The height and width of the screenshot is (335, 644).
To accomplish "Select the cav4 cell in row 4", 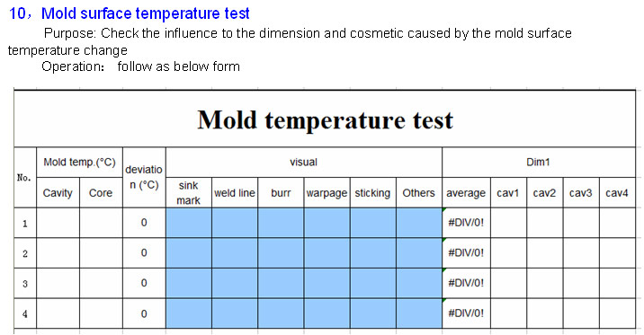I will point(617,313).
